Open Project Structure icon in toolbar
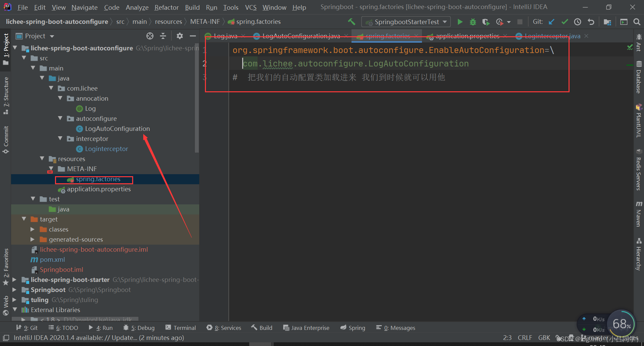The width and height of the screenshot is (644, 346). (607, 22)
